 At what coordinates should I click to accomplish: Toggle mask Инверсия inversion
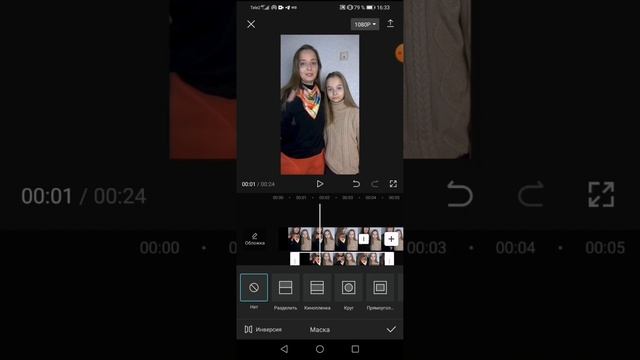point(263,329)
